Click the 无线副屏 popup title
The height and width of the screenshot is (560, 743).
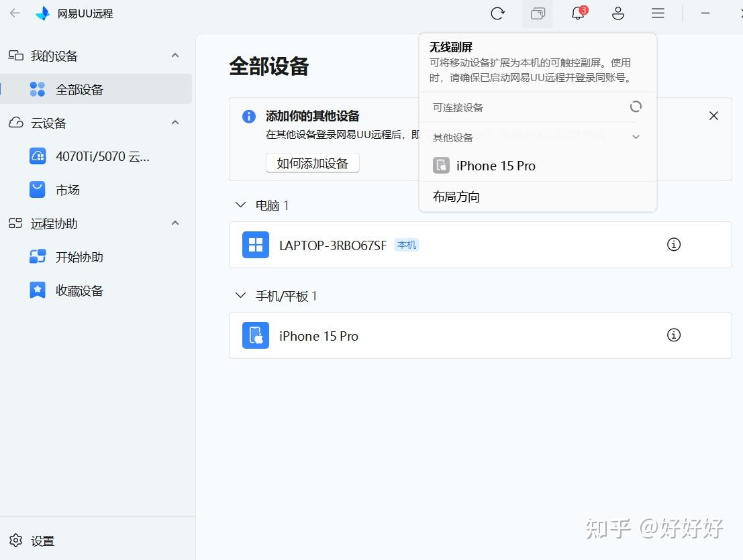(451, 47)
